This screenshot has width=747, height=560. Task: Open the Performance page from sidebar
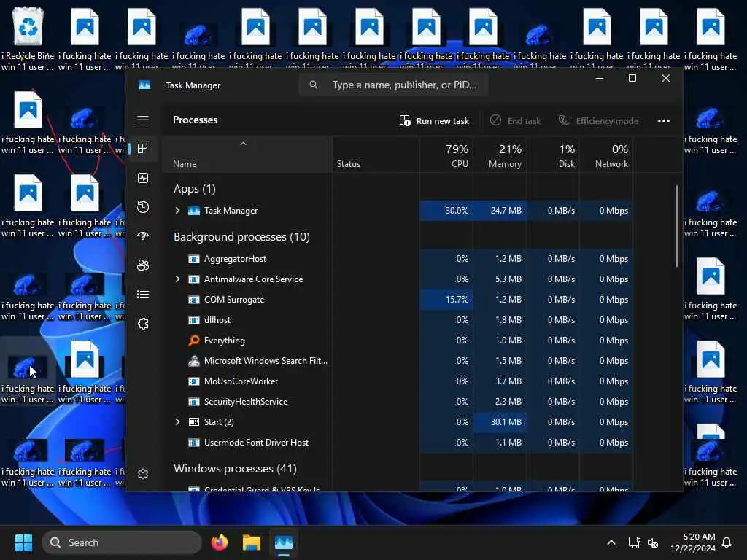click(x=143, y=178)
